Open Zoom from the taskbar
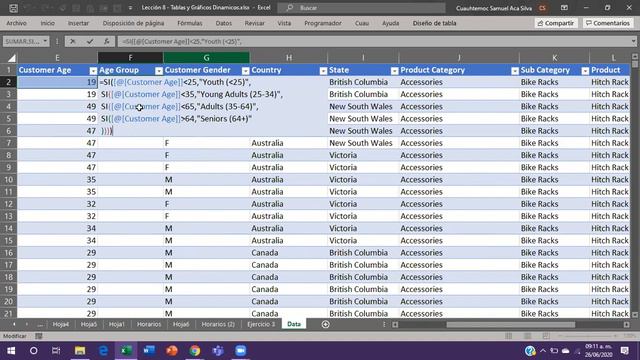 coord(241,351)
